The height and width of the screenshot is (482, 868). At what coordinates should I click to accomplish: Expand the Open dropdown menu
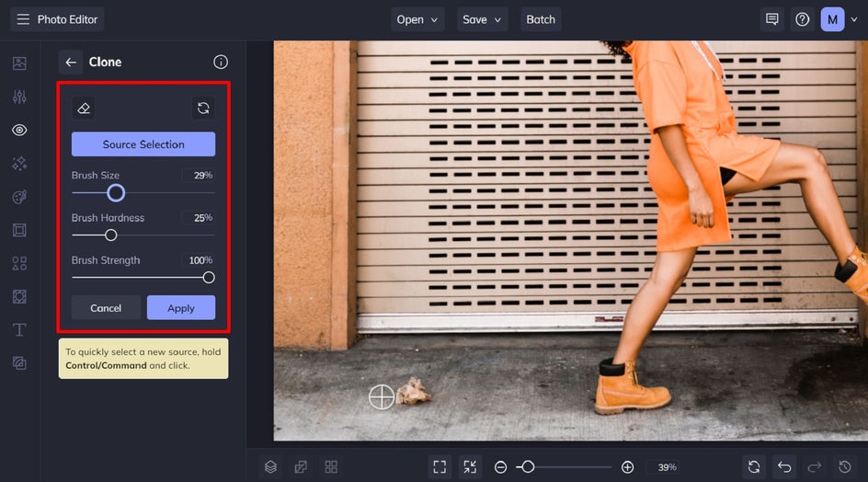coord(417,19)
